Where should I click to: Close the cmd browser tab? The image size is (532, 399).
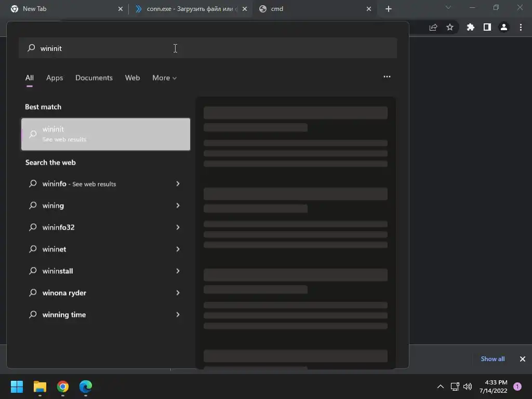click(369, 9)
